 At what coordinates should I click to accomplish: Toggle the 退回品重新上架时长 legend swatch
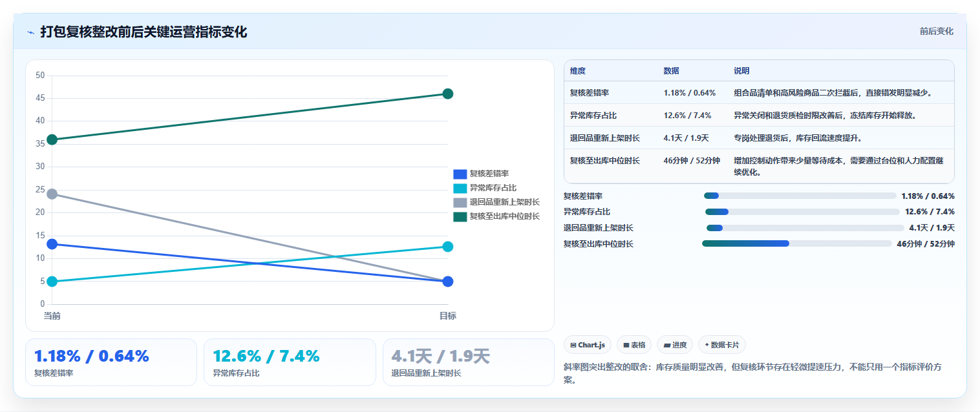click(x=460, y=202)
